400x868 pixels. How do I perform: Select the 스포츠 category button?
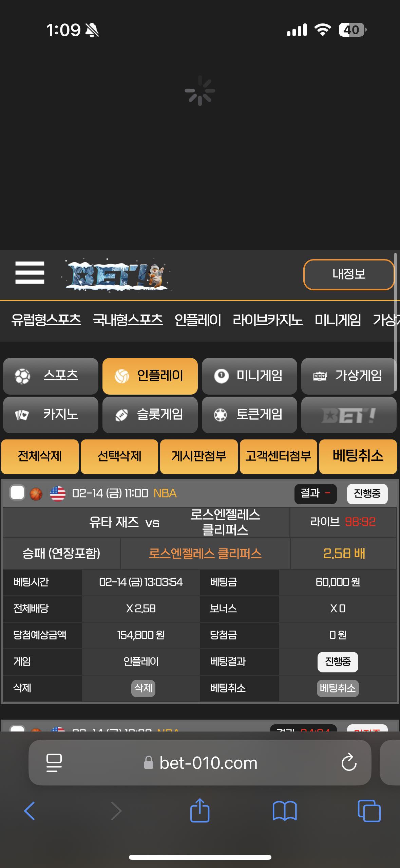coord(51,376)
